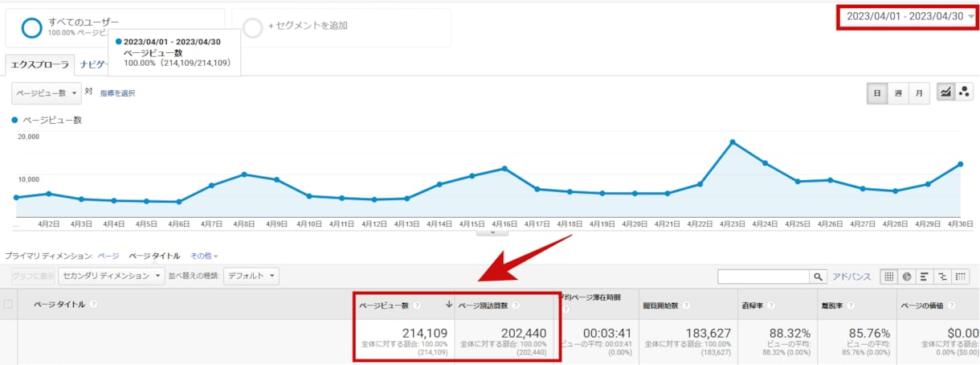The image size is (980, 365).
Task: Focus the table search input field
Action: pyautogui.click(x=763, y=277)
